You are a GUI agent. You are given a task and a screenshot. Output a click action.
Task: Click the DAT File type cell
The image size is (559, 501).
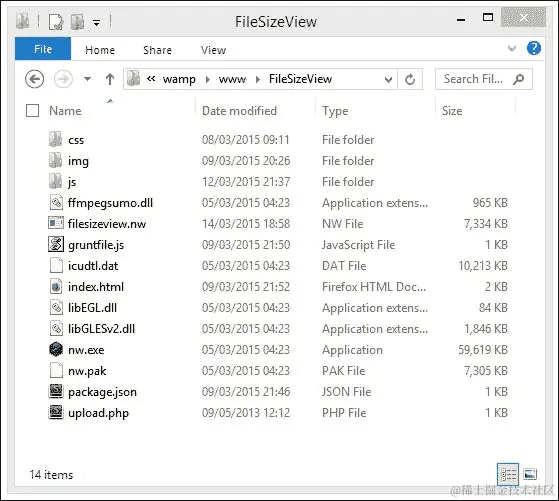pos(344,266)
